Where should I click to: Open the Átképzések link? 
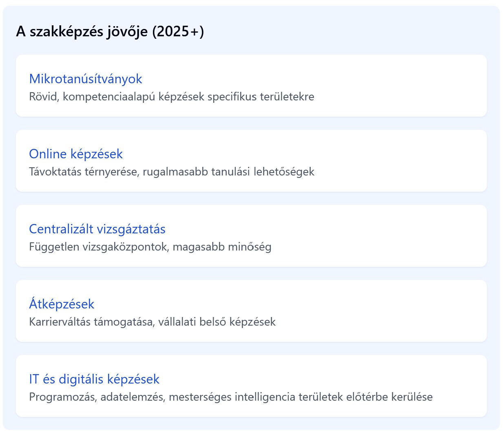tap(61, 304)
